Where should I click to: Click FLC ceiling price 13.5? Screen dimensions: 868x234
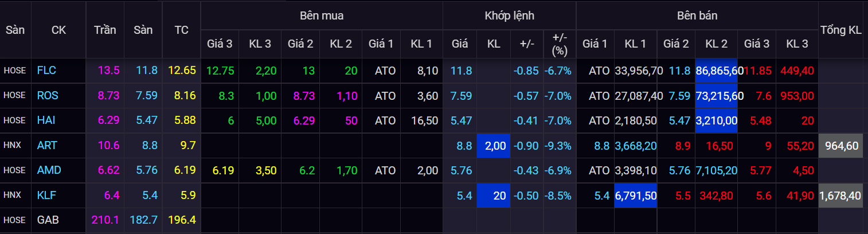[x=108, y=71]
